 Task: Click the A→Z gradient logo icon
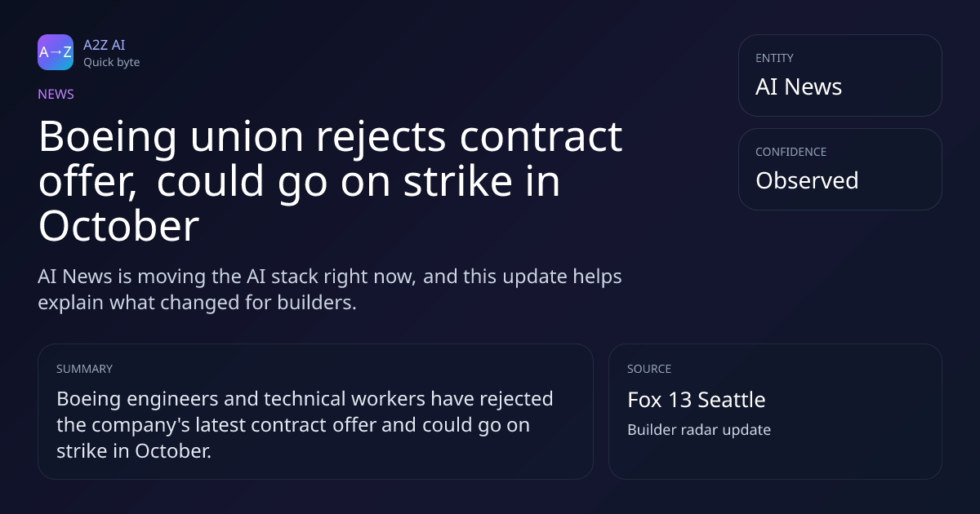(x=56, y=52)
